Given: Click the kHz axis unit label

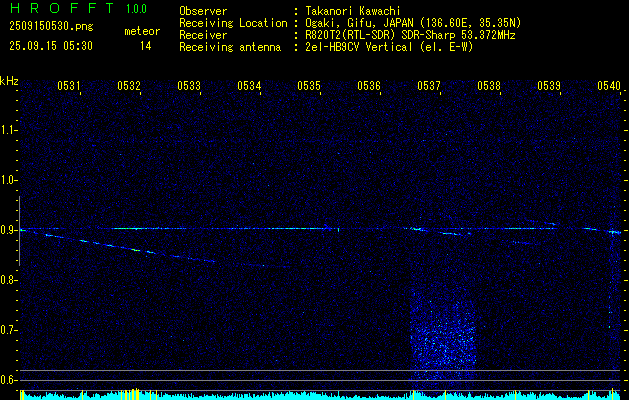Looking at the screenshot, I should click(9, 81).
